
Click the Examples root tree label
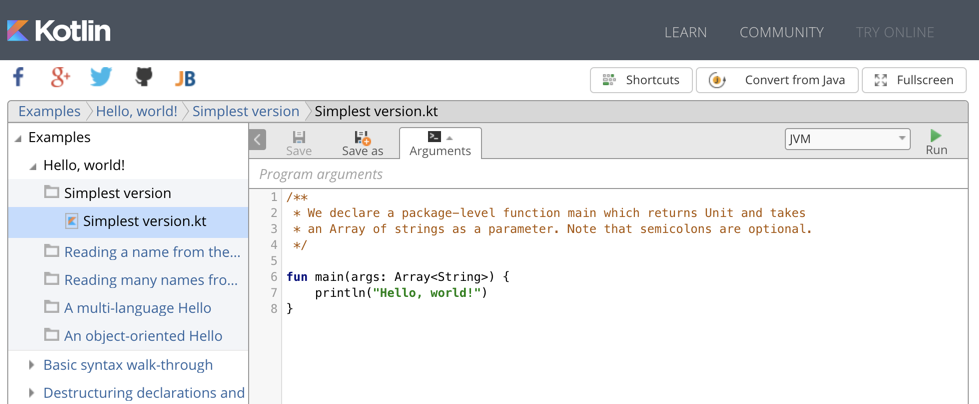59,137
